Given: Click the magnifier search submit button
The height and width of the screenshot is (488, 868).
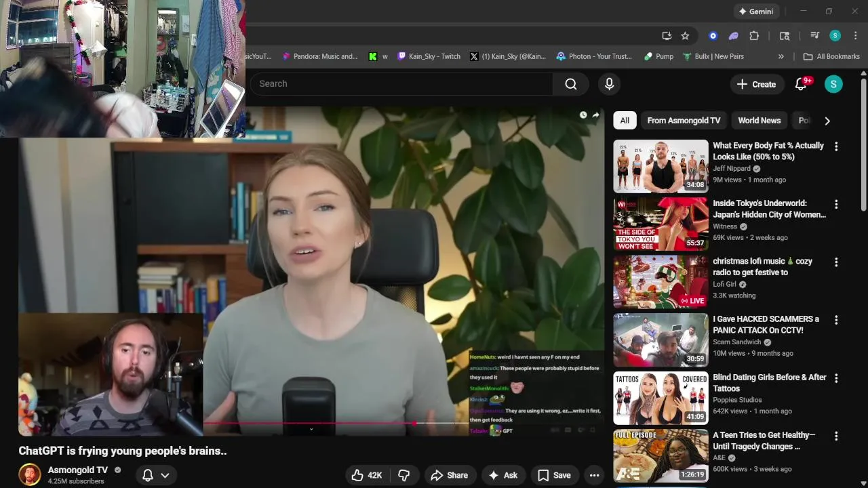Looking at the screenshot, I should click(571, 84).
